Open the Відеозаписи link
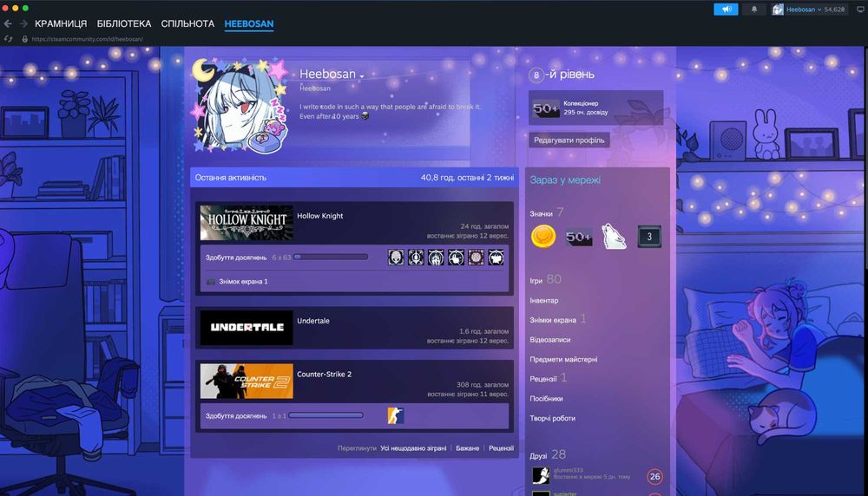This screenshot has width=868, height=496. pos(550,340)
